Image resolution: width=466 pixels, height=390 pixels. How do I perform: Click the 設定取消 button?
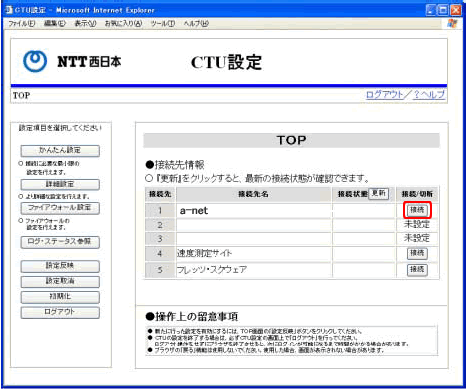[x=60, y=282]
